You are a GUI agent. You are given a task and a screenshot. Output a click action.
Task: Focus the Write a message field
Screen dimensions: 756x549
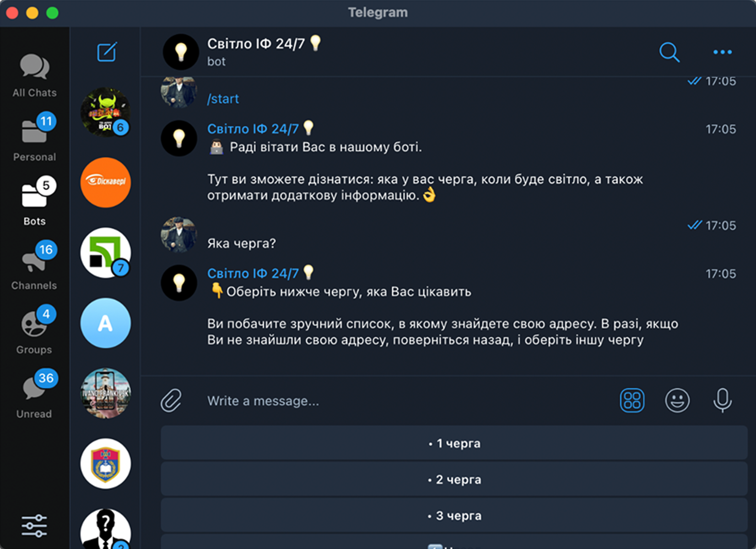click(x=403, y=401)
